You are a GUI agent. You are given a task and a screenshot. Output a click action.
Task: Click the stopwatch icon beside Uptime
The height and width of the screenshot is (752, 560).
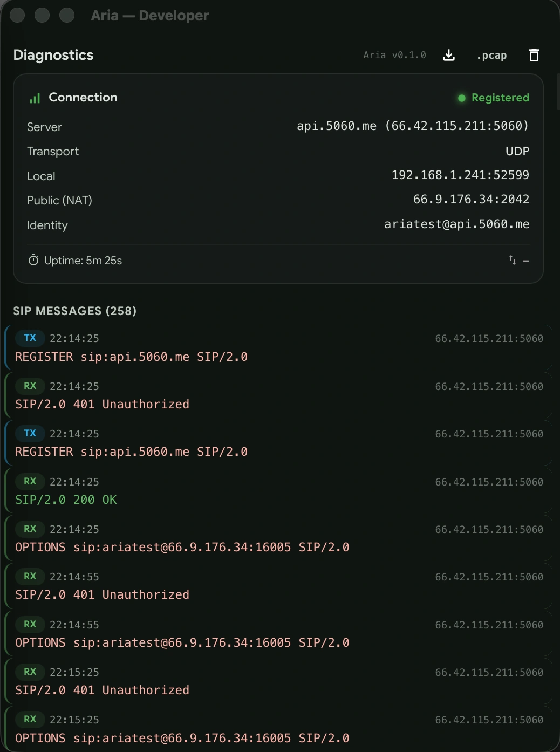pyautogui.click(x=33, y=261)
